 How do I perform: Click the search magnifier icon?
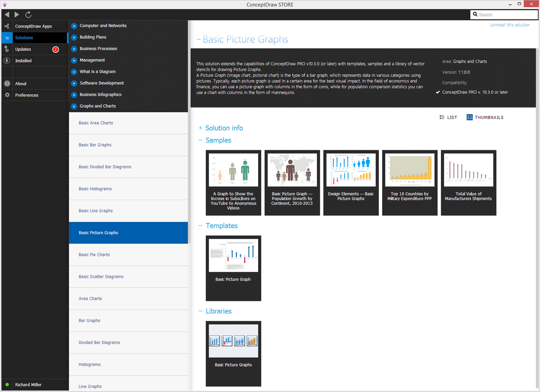click(x=475, y=15)
